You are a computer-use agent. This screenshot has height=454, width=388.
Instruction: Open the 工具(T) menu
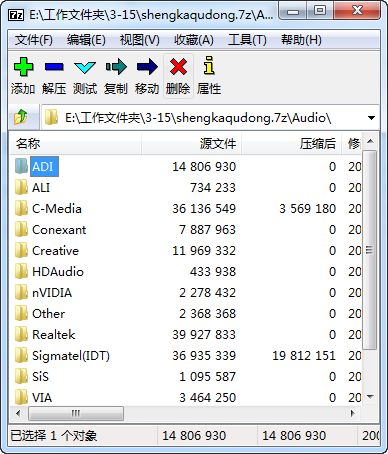click(x=247, y=40)
